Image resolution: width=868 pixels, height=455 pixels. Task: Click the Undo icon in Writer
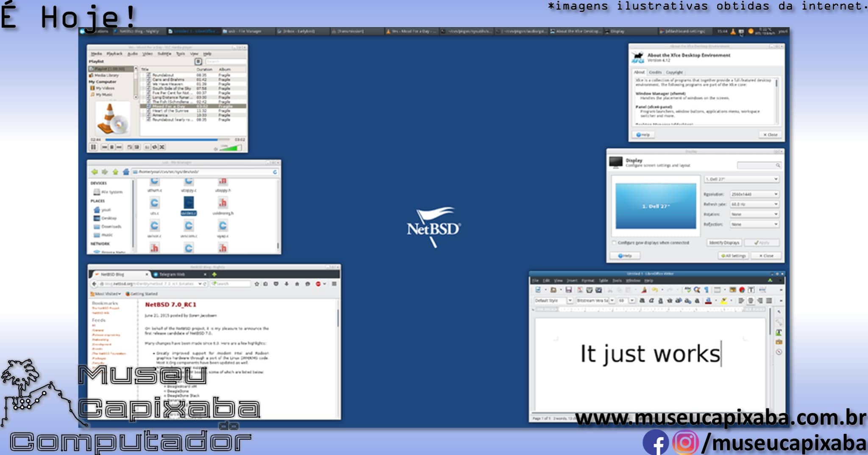point(655,290)
